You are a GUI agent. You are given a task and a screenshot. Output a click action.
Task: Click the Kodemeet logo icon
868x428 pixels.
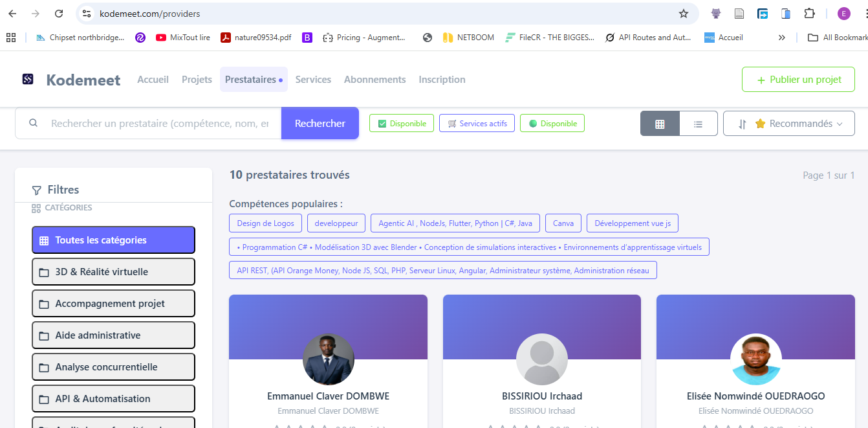[x=28, y=79]
